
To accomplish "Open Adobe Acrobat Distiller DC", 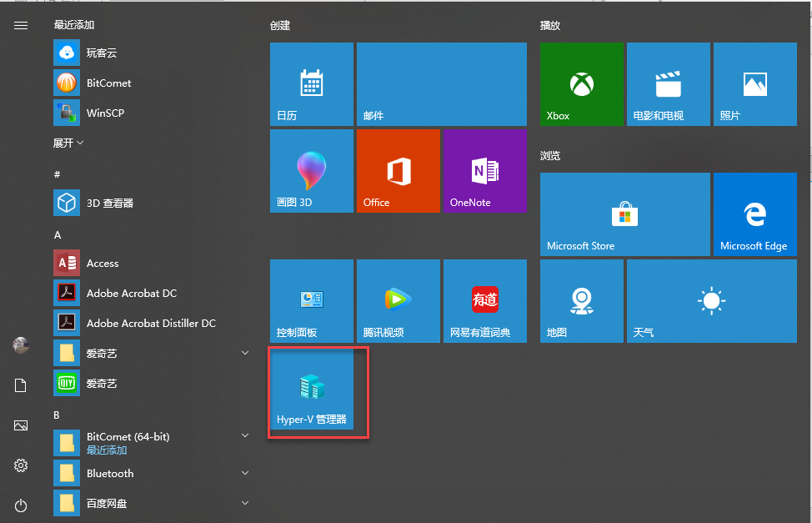I will coord(153,323).
